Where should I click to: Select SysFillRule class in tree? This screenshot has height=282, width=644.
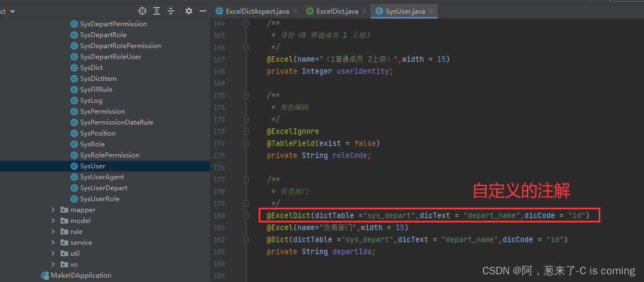[96, 89]
